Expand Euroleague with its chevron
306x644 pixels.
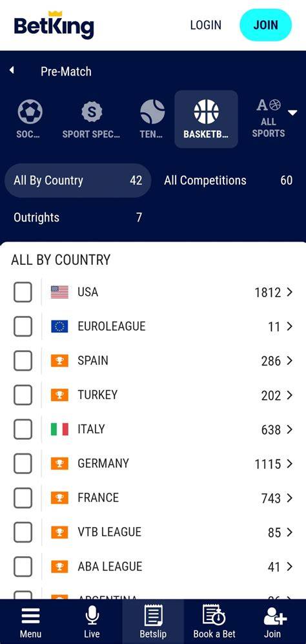tap(290, 326)
